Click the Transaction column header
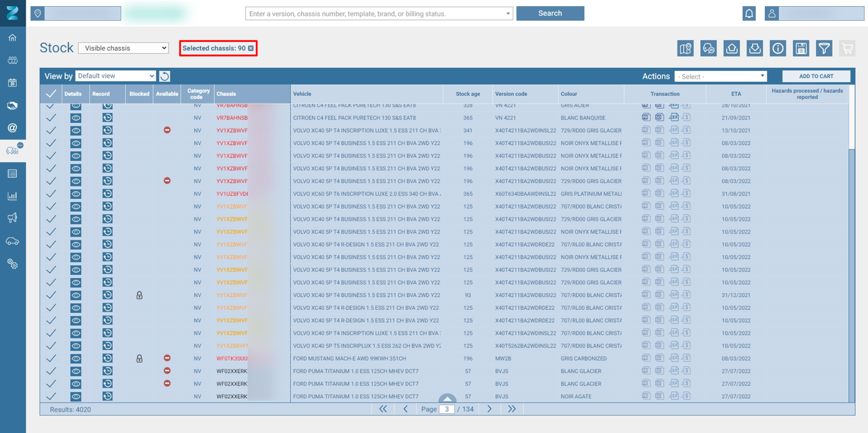The image size is (868, 433). click(x=665, y=94)
